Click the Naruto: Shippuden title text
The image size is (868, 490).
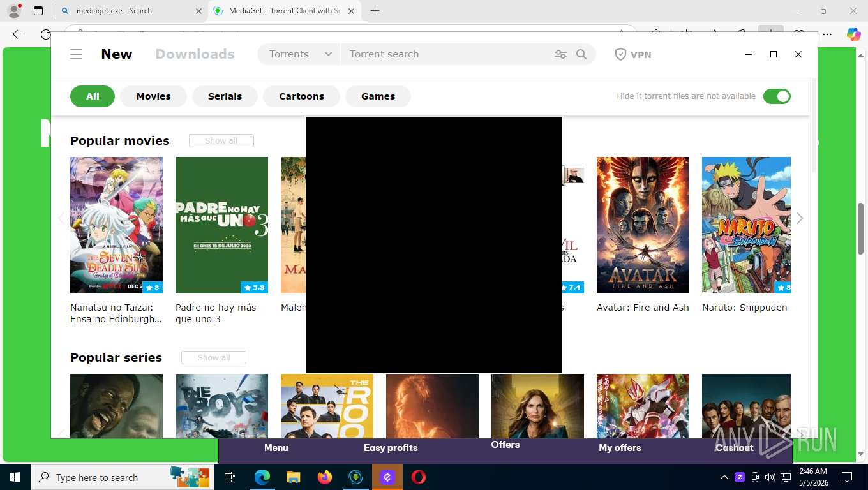pos(744,308)
